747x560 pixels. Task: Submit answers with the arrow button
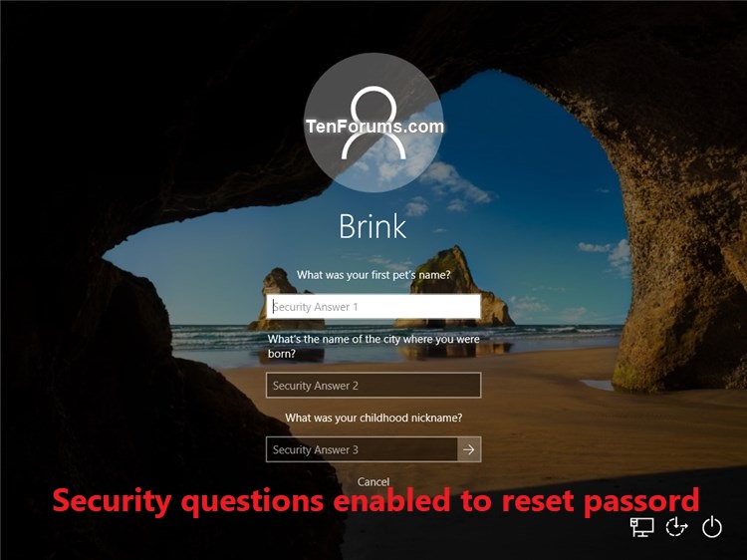click(469, 449)
